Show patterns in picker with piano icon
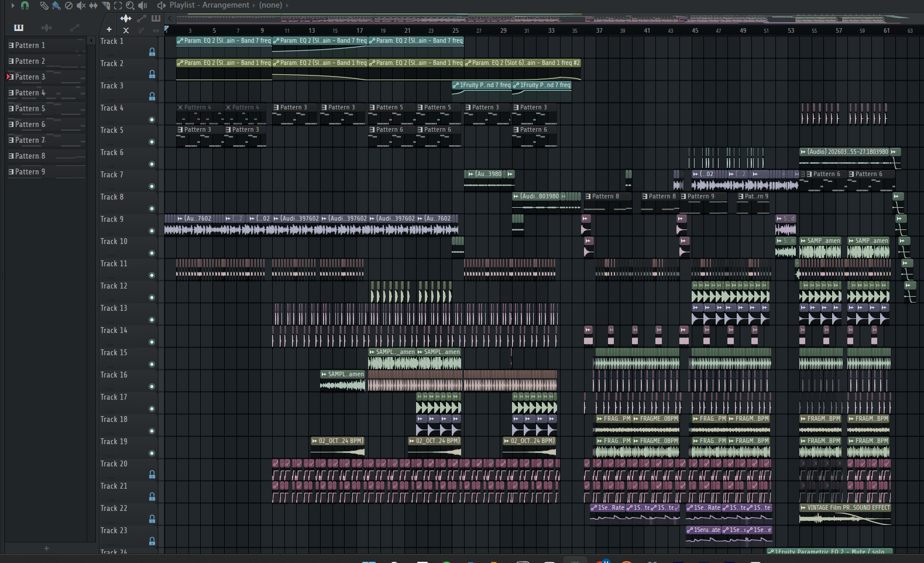Screen dimensions: 924x563 (19, 28)
